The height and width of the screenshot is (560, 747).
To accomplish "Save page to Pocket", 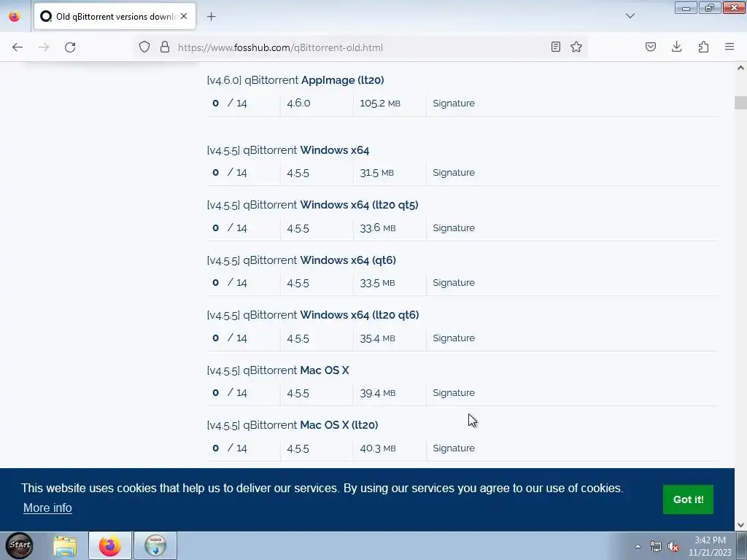I will pos(651,47).
